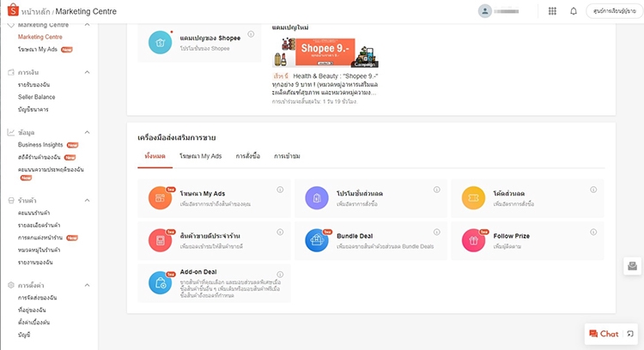Image resolution: width=644 pixels, height=350 pixels.
Task: Expand the chat window arrow icon
Action: click(630, 334)
